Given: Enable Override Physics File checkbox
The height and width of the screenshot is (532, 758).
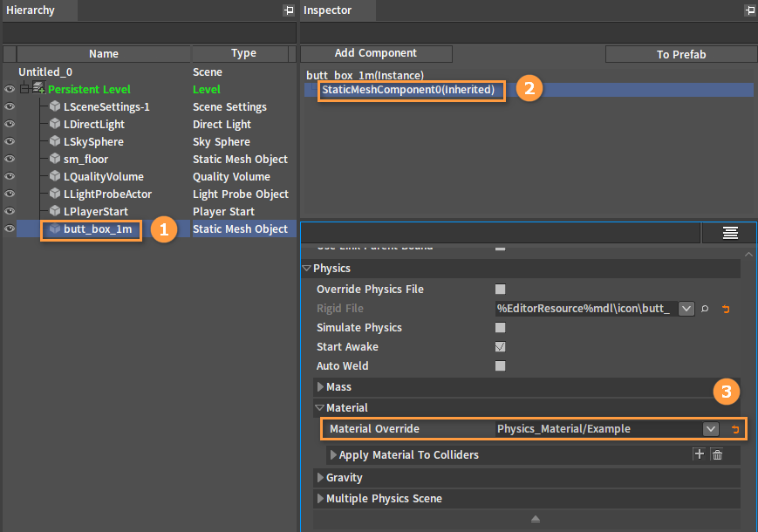Looking at the screenshot, I should click(501, 289).
